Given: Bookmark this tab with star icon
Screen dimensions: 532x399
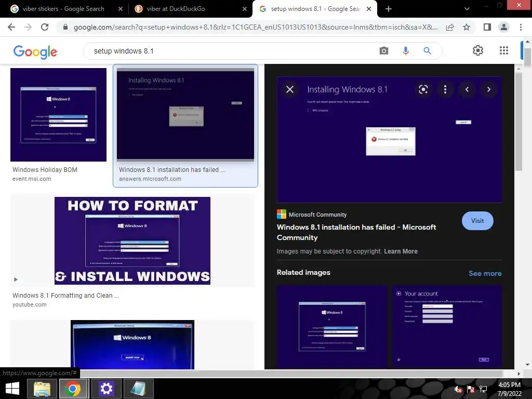Looking at the screenshot, I should pos(467,27).
